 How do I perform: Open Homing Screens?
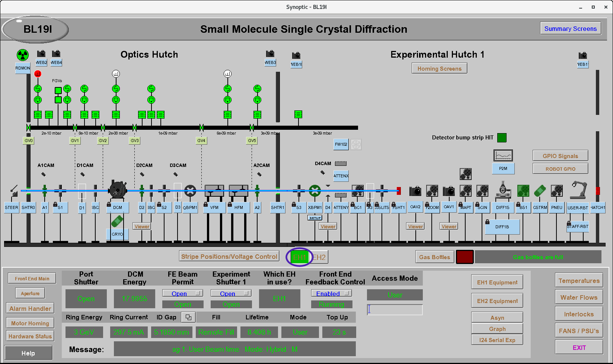tap(440, 68)
